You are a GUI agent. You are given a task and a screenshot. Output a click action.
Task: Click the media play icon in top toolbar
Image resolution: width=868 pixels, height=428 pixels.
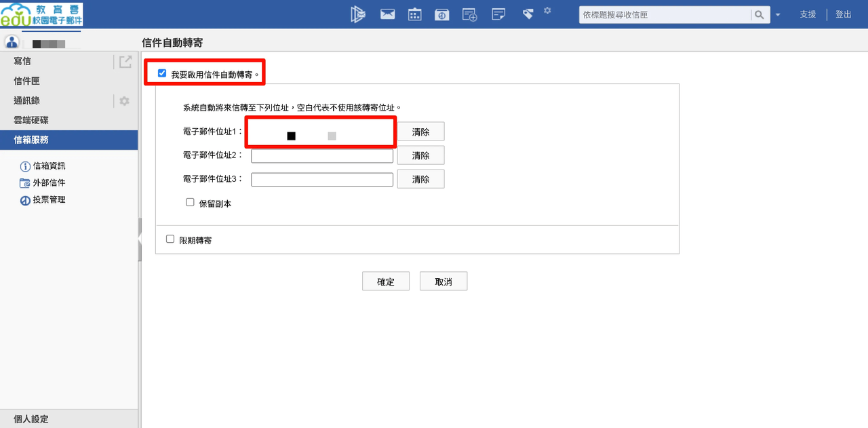pyautogui.click(x=358, y=14)
